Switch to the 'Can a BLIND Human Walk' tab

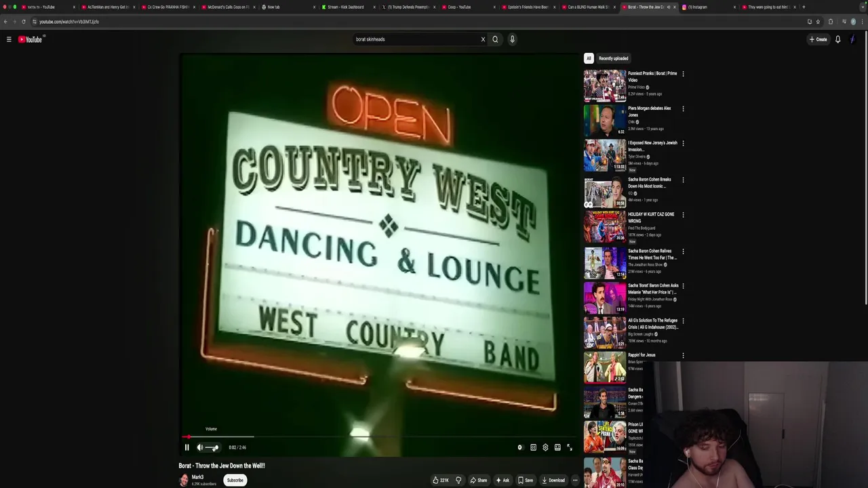(587, 7)
